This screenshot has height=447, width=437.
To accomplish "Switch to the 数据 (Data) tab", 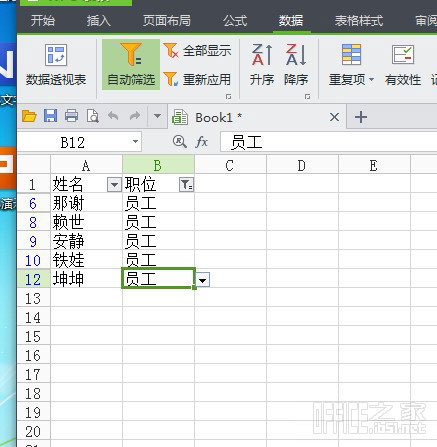I will (x=291, y=21).
